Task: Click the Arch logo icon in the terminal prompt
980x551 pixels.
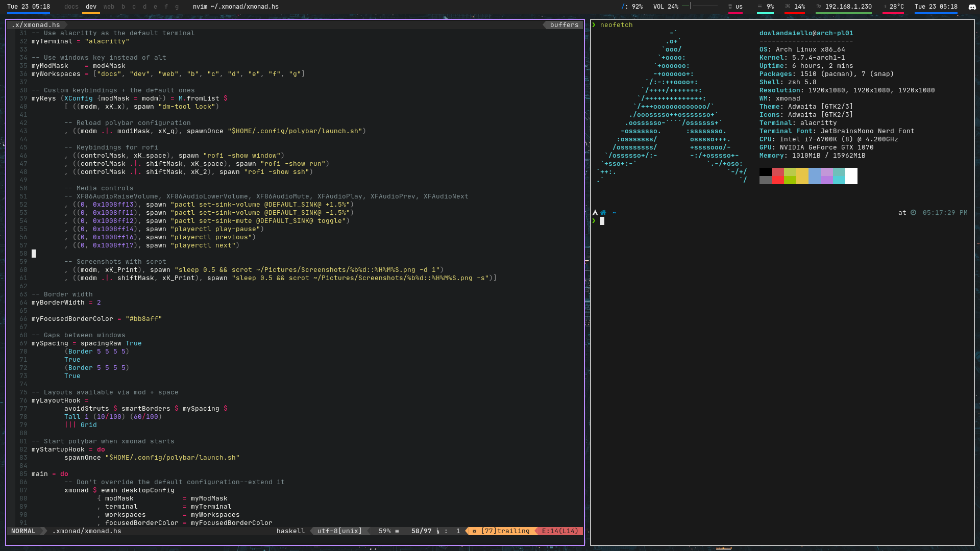Action: click(595, 213)
